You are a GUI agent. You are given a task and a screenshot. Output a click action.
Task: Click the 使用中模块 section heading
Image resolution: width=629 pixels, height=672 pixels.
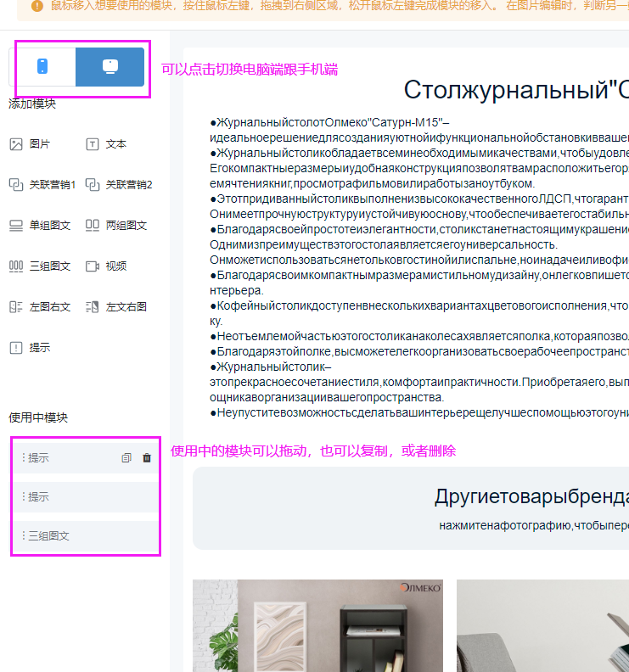[38, 417]
